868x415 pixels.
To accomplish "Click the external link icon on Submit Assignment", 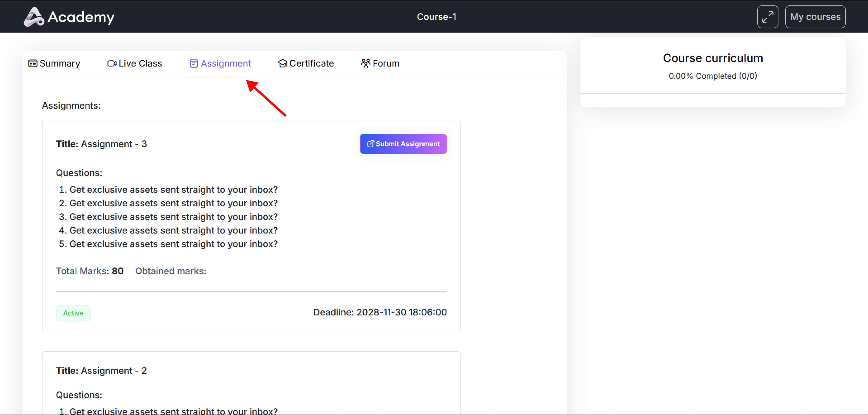I will point(370,144).
